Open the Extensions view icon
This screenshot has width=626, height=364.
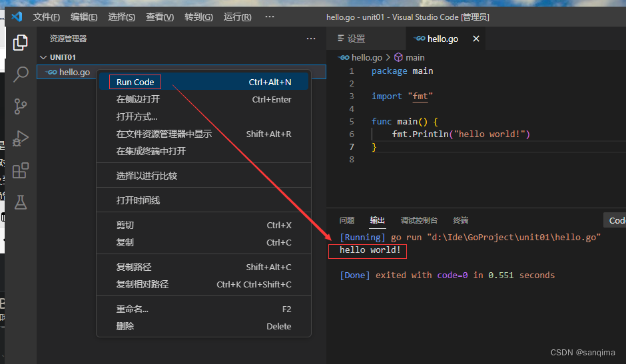click(x=21, y=170)
